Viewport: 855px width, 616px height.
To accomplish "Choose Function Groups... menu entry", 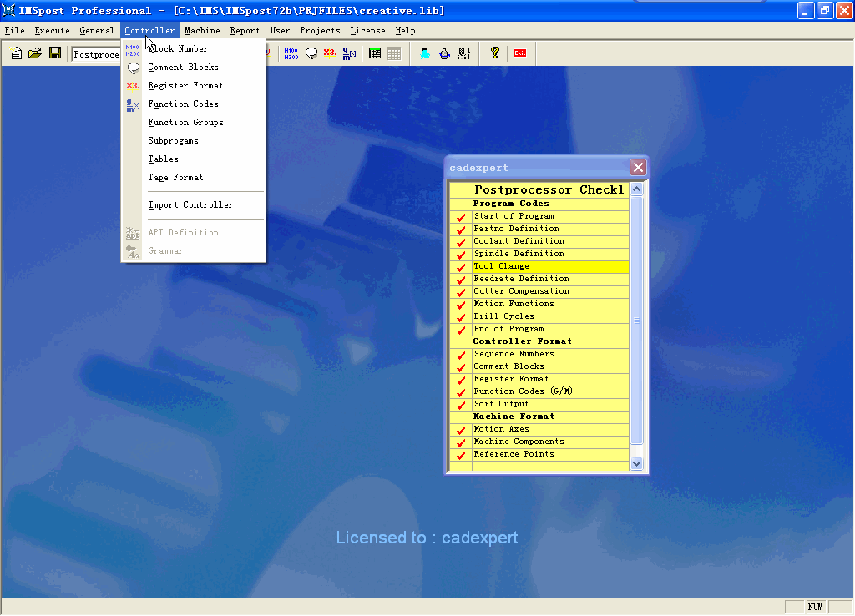I will [194, 123].
